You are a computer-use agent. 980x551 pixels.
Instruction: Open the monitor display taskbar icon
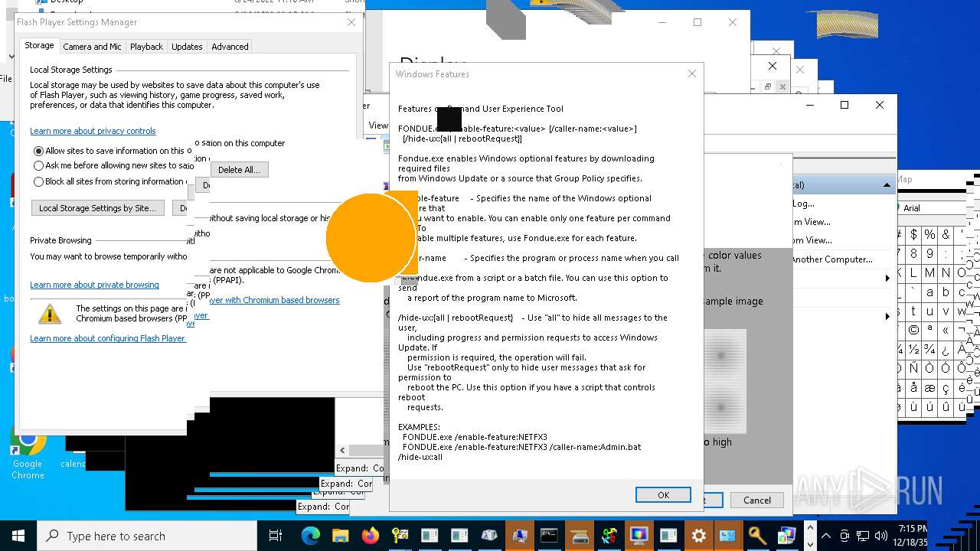click(x=639, y=536)
